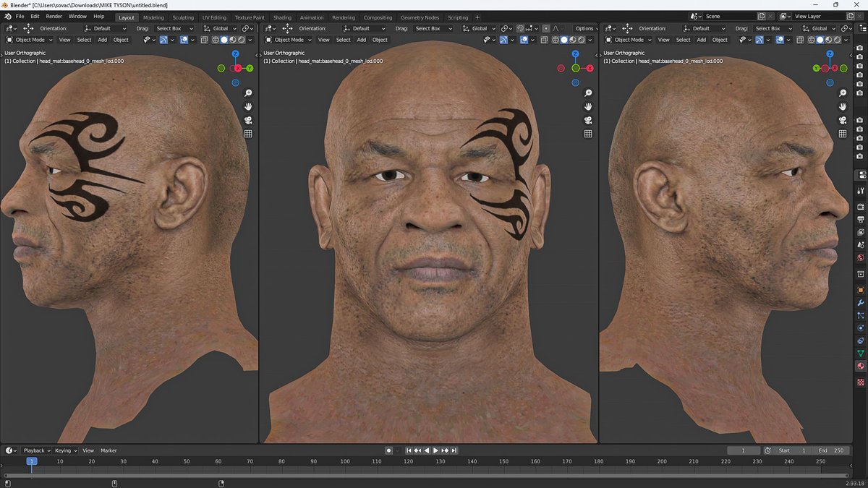The height and width of the screenshot is (488, 868).
Task: Click the pan hand icon in the left viewport
Action: click(x=248, y=107)
